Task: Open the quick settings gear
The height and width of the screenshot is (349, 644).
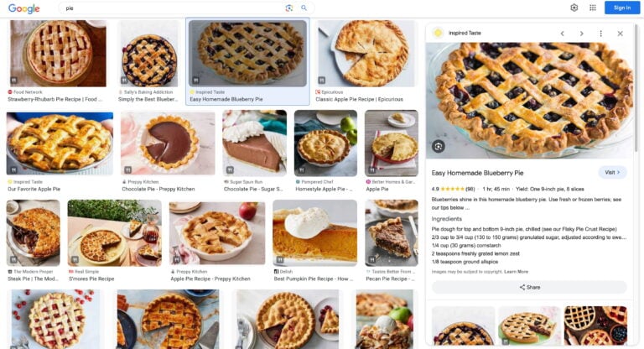Action: [x=574, y=8]
